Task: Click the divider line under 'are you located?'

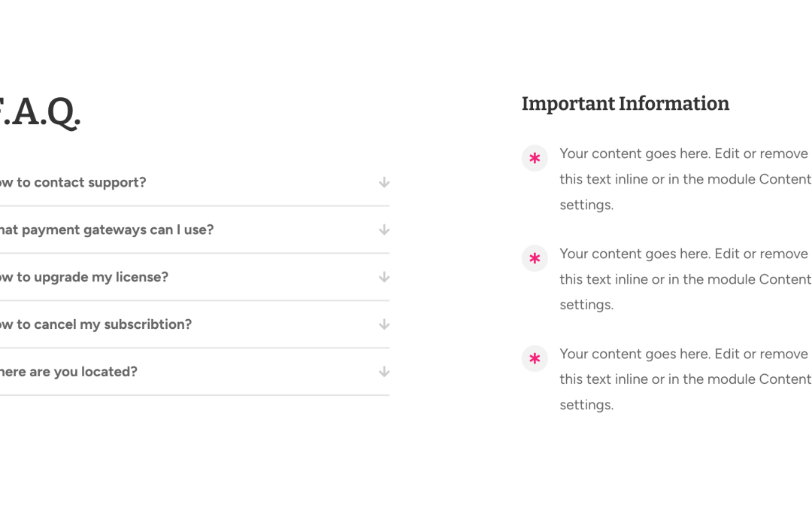Action: (195, 395)
